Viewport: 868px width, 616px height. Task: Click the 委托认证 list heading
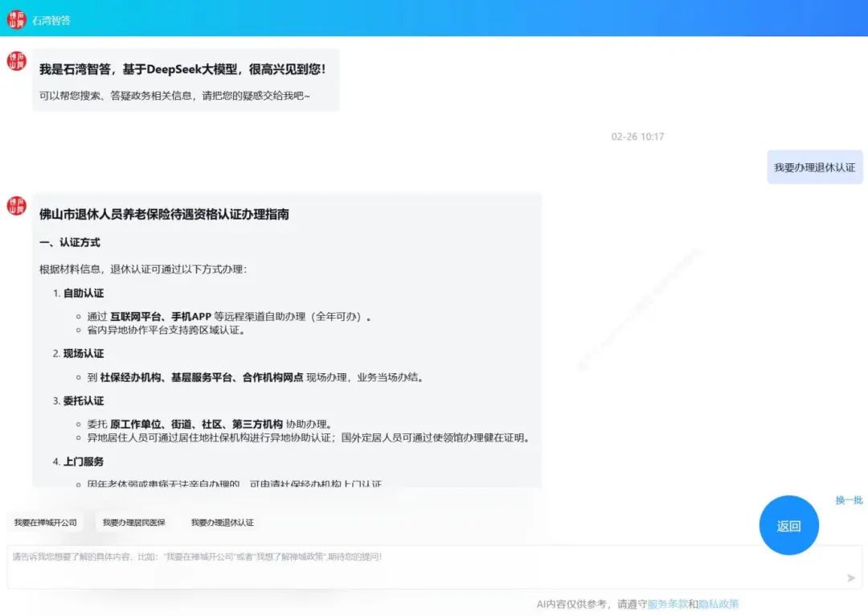click(x=84, y=400)
